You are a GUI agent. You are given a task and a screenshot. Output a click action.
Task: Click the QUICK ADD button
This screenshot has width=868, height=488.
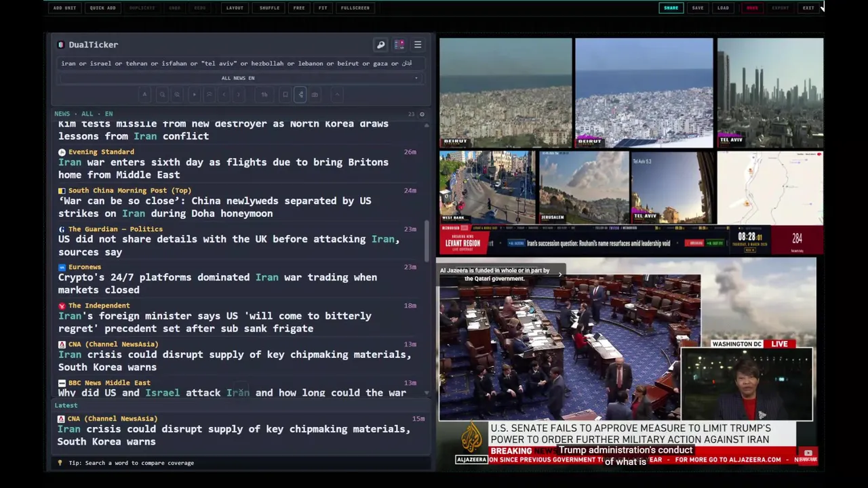click(102, 8)
